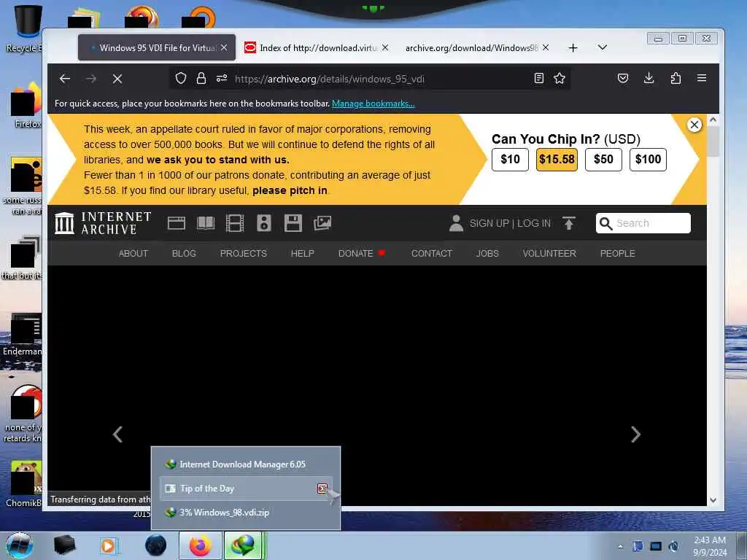This screenshot has width=747, height=560.
Task: Open the Internet Archive Audio speaker icon
Action: pos(264,223)
